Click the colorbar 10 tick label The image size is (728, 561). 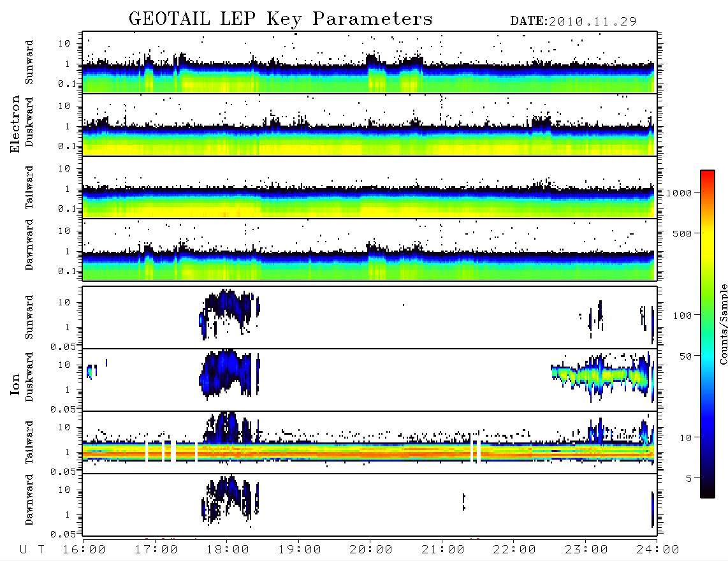685,438
